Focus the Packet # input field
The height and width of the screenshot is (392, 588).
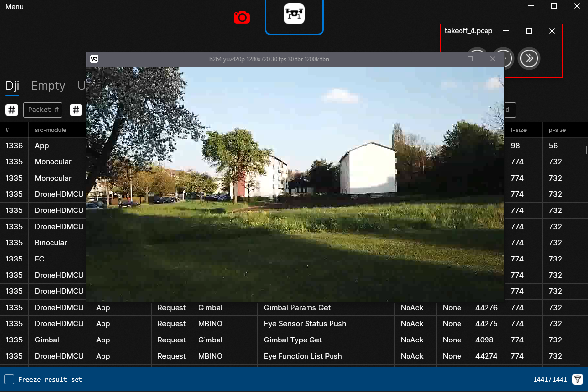click(x=43, y=110)
